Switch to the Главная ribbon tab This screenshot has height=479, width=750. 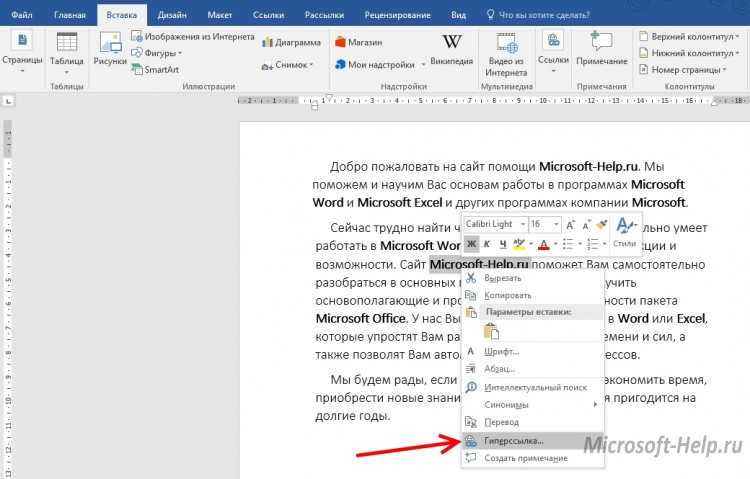70,15
